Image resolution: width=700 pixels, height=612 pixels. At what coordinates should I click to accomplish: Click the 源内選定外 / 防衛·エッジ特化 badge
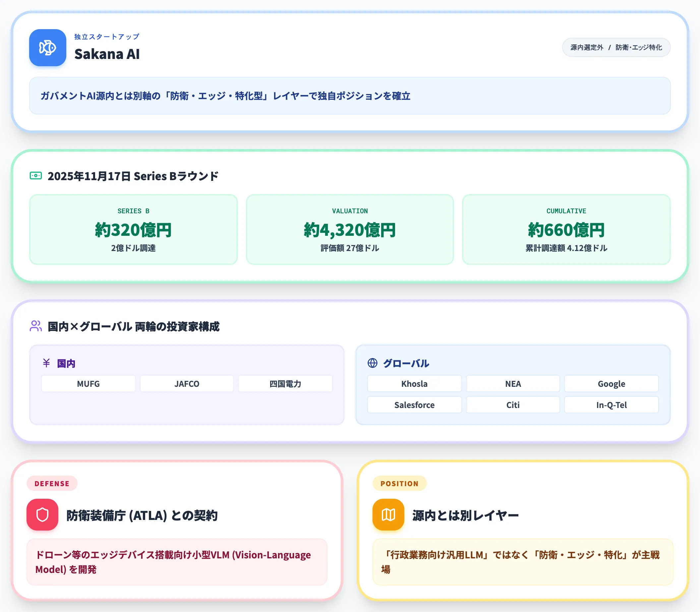pyautogui.click(x=616, y=47)
